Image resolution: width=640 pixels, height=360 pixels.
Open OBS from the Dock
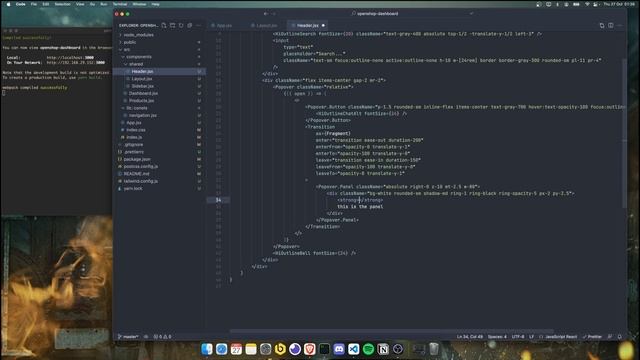(x=398, y=349)
